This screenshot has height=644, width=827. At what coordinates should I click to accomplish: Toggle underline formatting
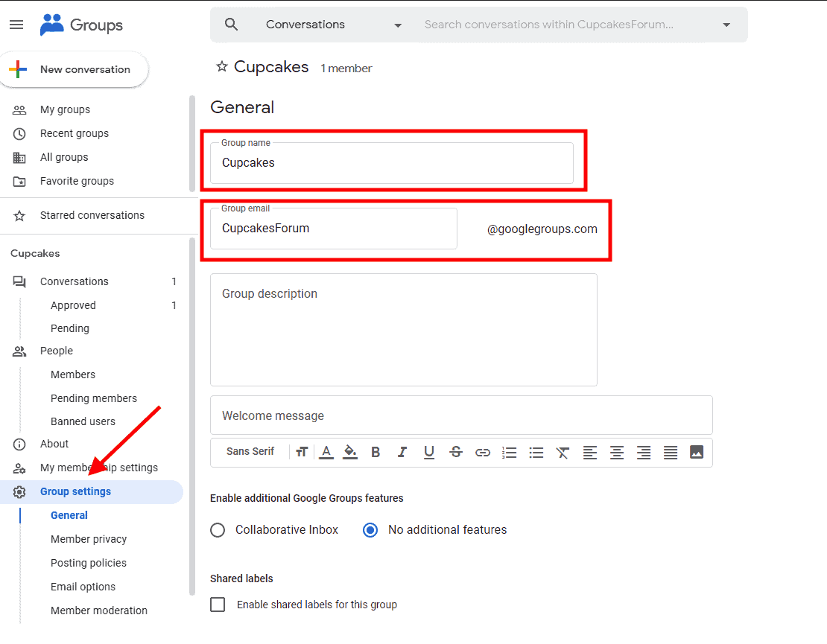coord(429,452)
